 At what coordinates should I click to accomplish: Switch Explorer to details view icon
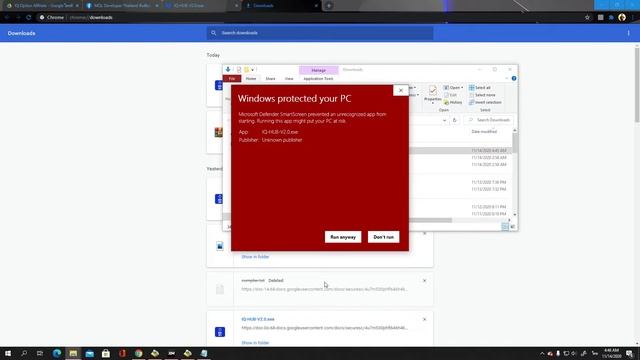click(505, 227)
